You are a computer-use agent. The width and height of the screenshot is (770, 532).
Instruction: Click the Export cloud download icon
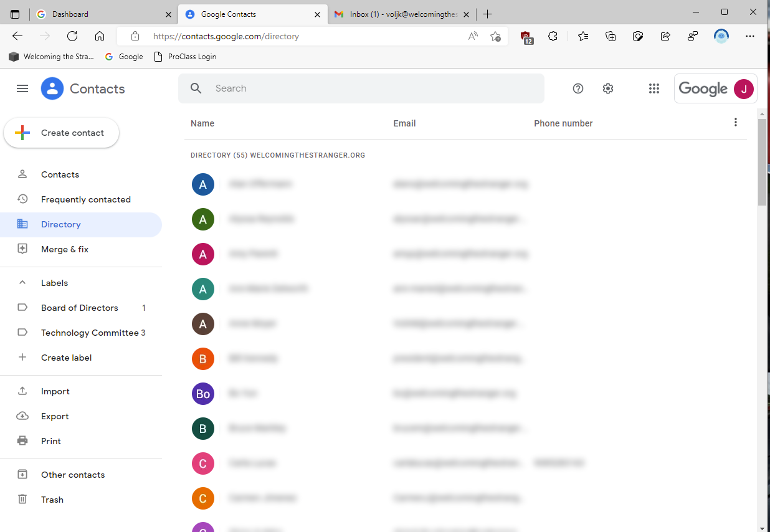[22, 416]
